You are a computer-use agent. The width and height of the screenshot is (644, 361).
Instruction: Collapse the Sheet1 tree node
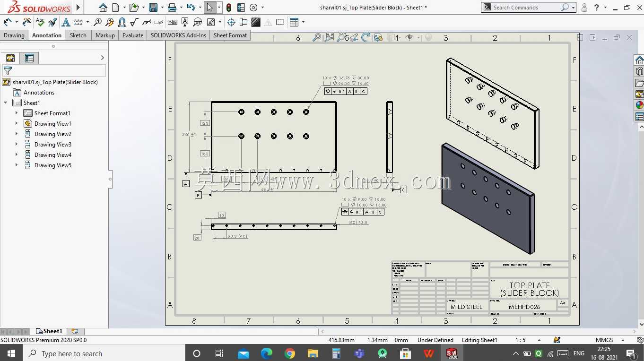[x=6, y=103]
